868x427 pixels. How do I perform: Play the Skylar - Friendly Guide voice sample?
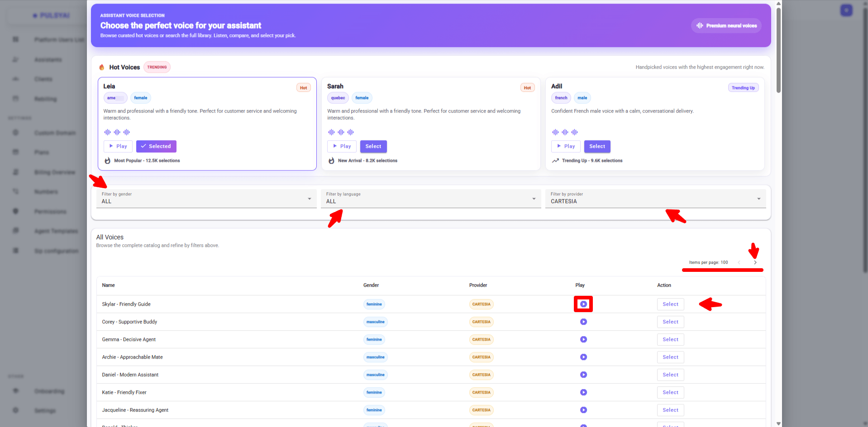point(583,304)
